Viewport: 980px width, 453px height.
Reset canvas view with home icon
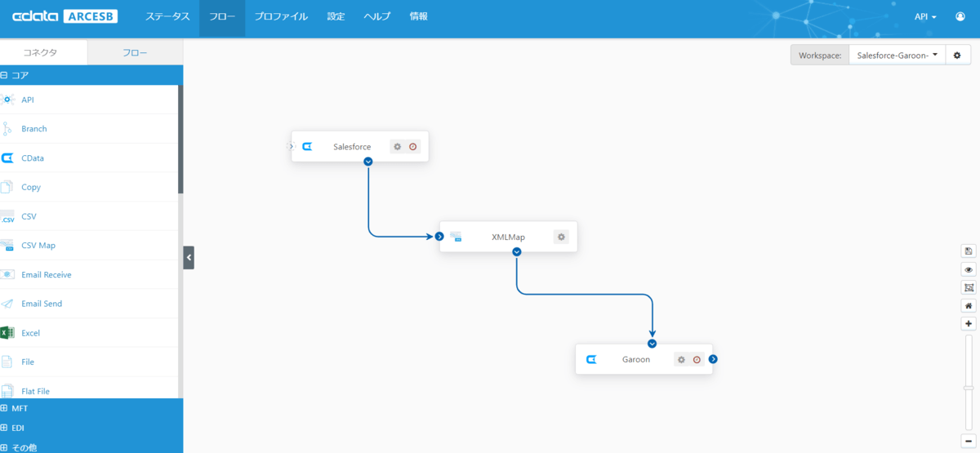pyautogui.click(x=969, y=305)
